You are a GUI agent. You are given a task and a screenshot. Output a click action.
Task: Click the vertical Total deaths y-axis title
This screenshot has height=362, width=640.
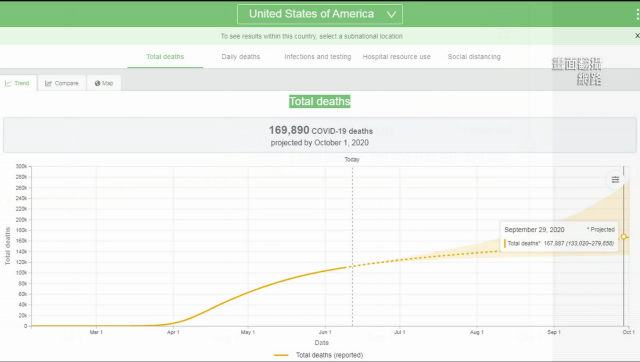point(7,246)
